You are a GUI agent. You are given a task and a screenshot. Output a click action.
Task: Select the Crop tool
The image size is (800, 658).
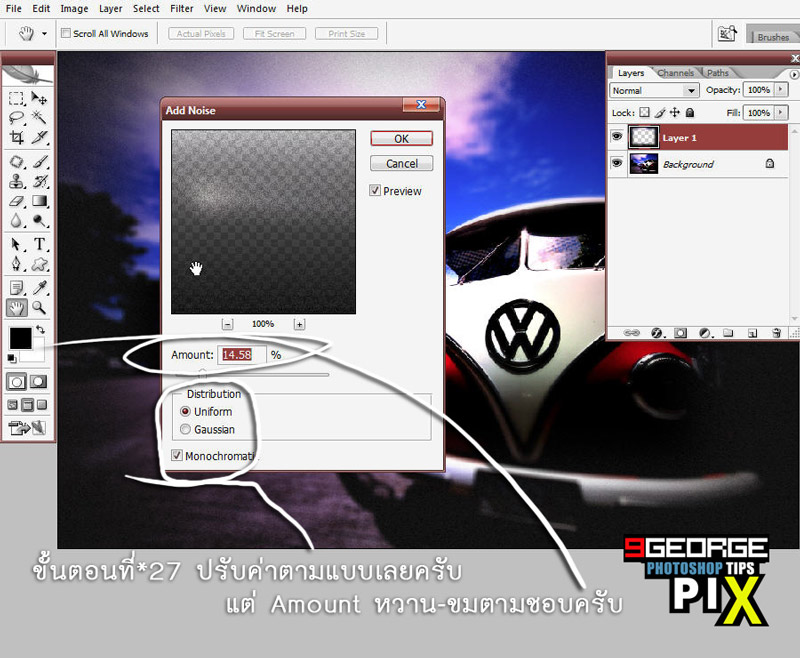click(16, 137)
